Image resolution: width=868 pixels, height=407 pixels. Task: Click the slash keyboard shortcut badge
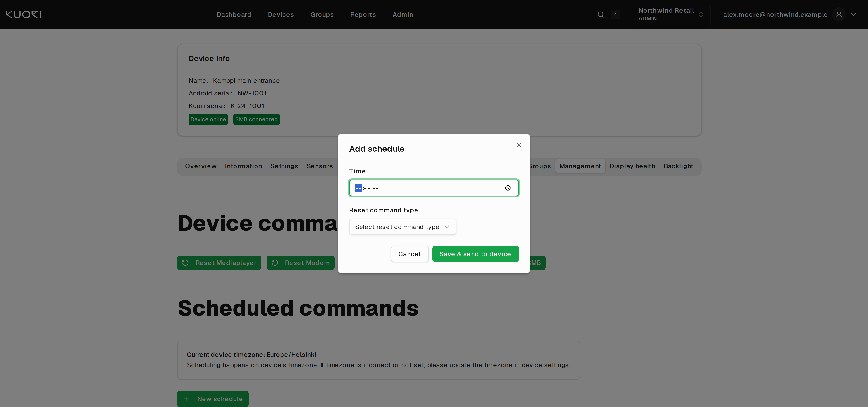(x=615, y=14)
